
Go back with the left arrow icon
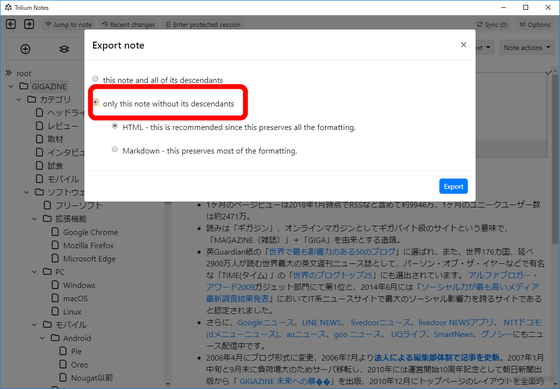[11, 24]
